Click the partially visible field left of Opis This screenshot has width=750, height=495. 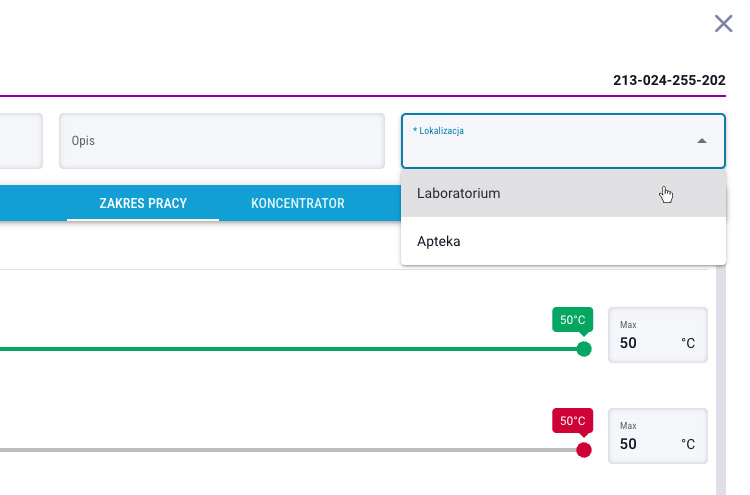click(x=21, y=141)
